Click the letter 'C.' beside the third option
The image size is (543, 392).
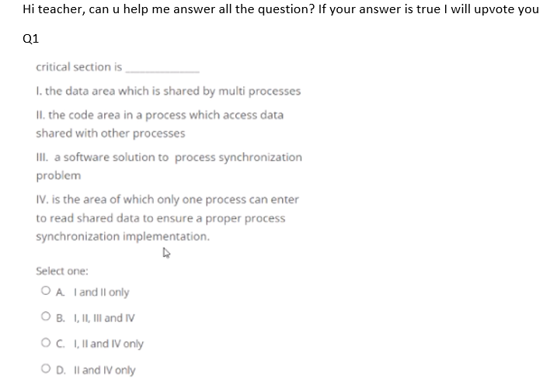61,344
